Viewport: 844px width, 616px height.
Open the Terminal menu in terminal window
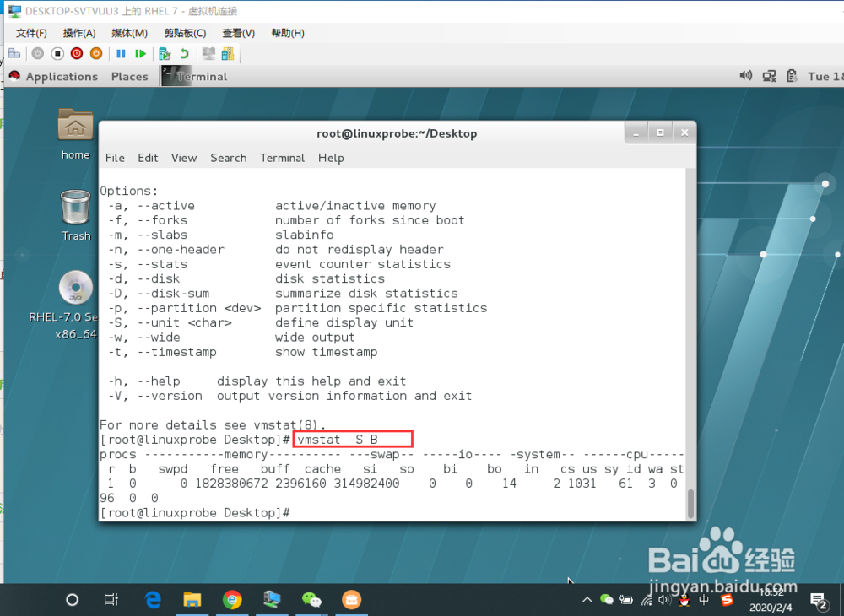282,158
